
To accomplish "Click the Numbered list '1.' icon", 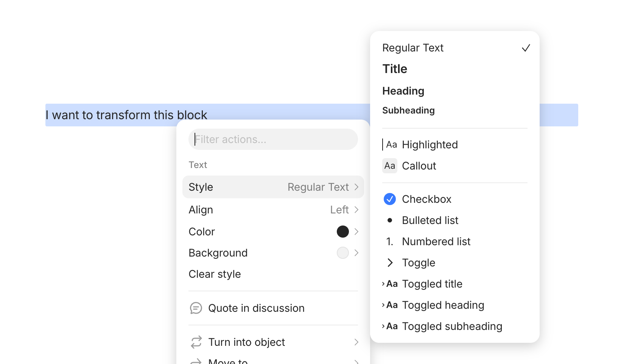I will 390,241.
